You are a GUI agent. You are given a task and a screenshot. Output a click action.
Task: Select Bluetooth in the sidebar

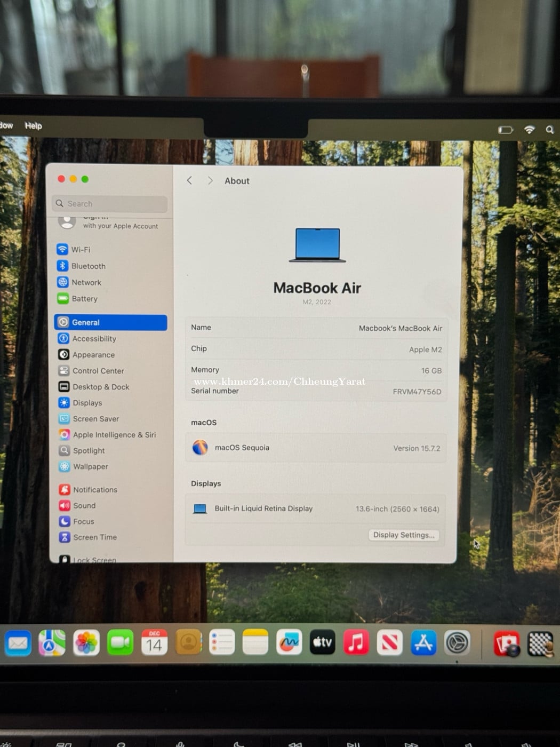[88, 266]
